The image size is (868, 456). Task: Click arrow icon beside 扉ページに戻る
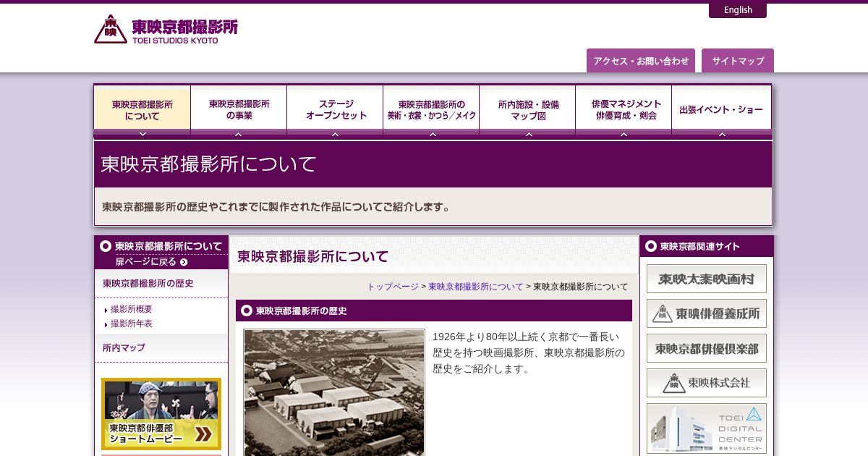[x=184, y=263]
